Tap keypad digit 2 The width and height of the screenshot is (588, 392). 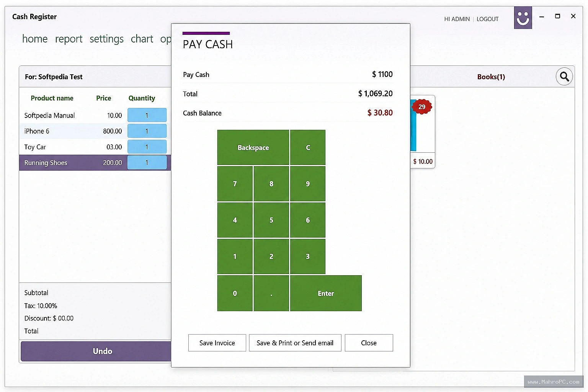[271, 256]
